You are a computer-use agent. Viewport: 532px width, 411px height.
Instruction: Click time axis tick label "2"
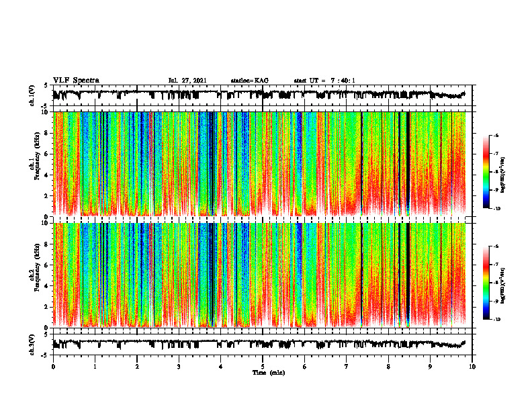(137, 367)
